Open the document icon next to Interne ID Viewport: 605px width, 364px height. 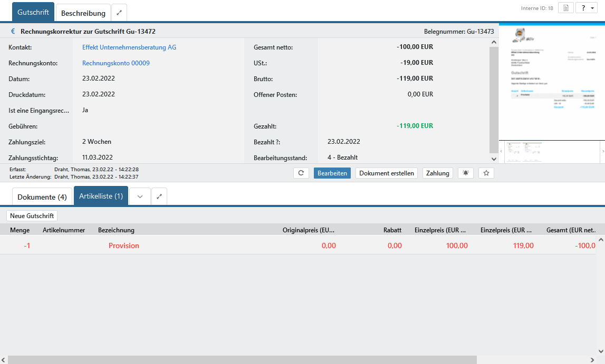tap(565, 8)
